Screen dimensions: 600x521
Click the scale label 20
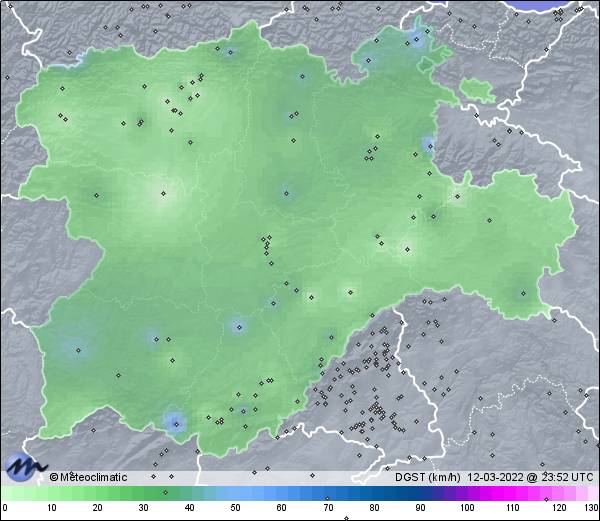point(97,508)
